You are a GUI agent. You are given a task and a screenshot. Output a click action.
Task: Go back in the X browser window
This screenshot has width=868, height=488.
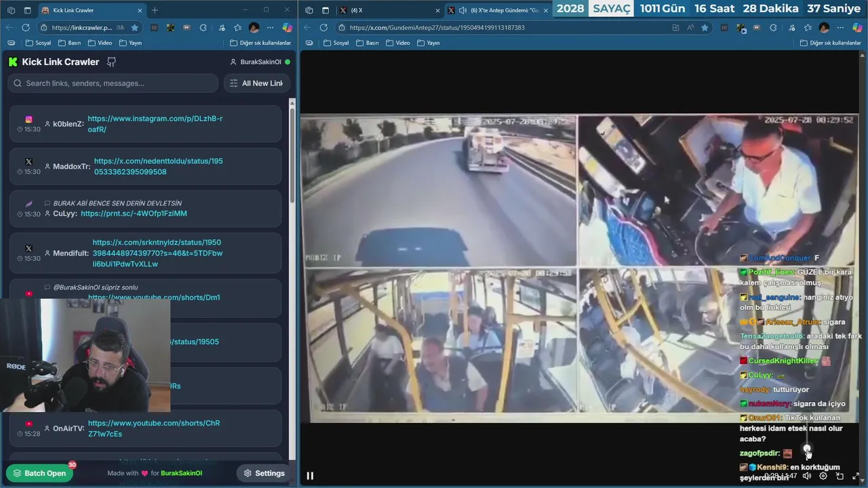point(307,27)
